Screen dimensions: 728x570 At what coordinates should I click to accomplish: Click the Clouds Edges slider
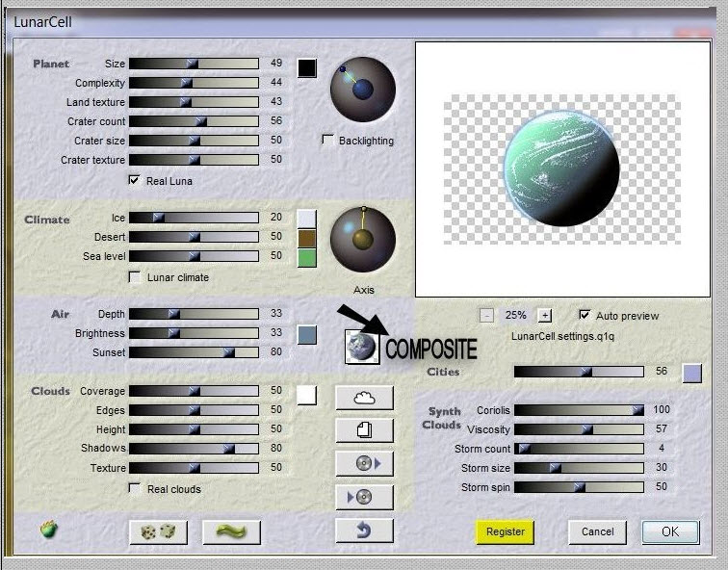coord(194,410)
